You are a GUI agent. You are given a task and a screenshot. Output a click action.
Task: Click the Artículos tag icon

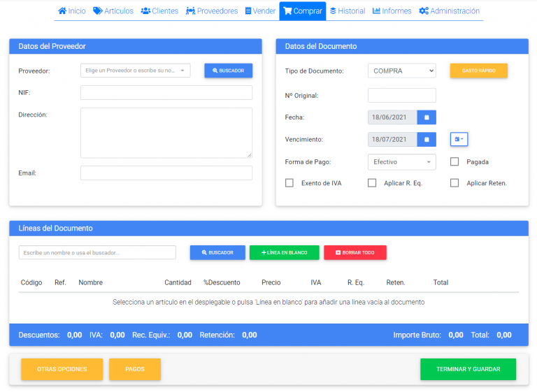click(x=97, y=11)
